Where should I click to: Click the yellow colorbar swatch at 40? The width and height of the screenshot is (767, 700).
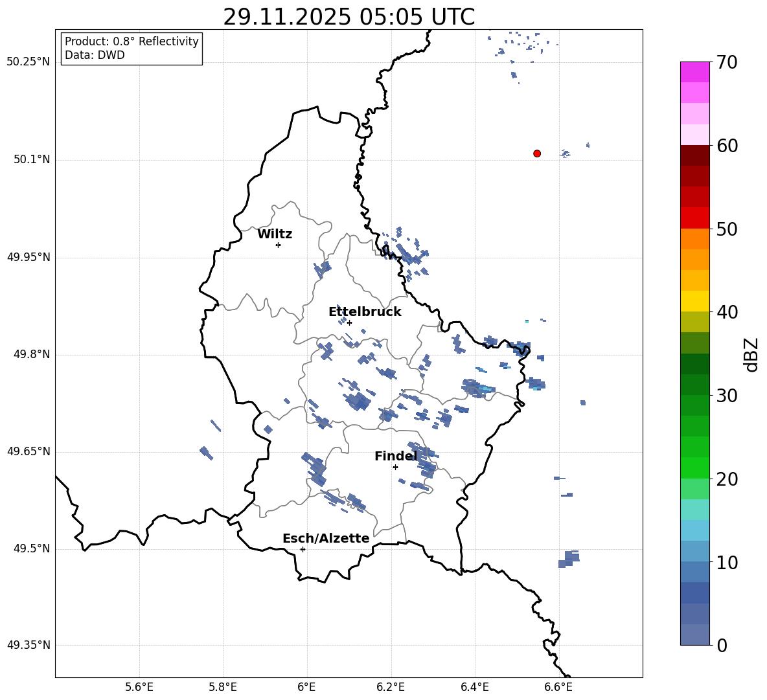point(695,301)
